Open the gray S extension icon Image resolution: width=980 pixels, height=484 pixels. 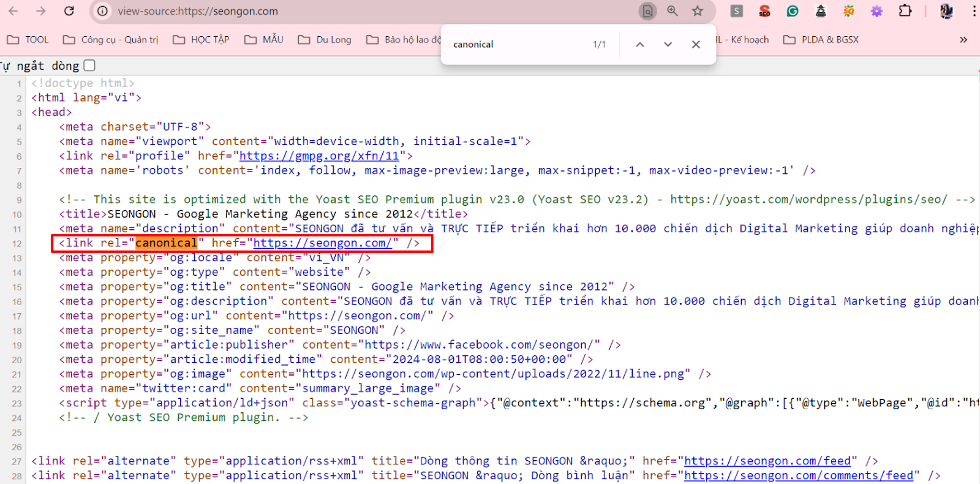coord(737,11)
